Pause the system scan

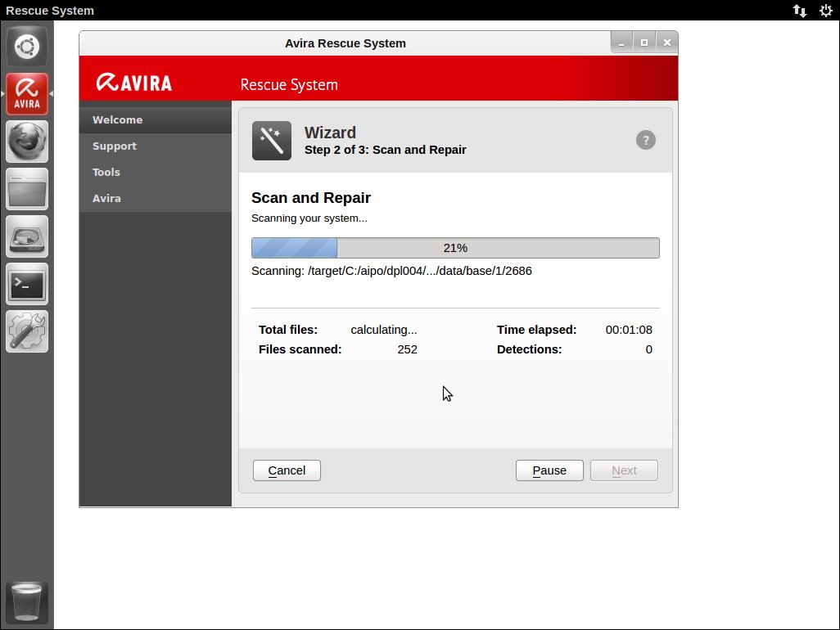(549, 470)
